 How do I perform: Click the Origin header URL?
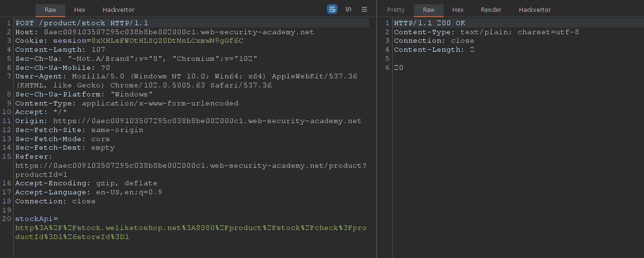pos(207,121)
